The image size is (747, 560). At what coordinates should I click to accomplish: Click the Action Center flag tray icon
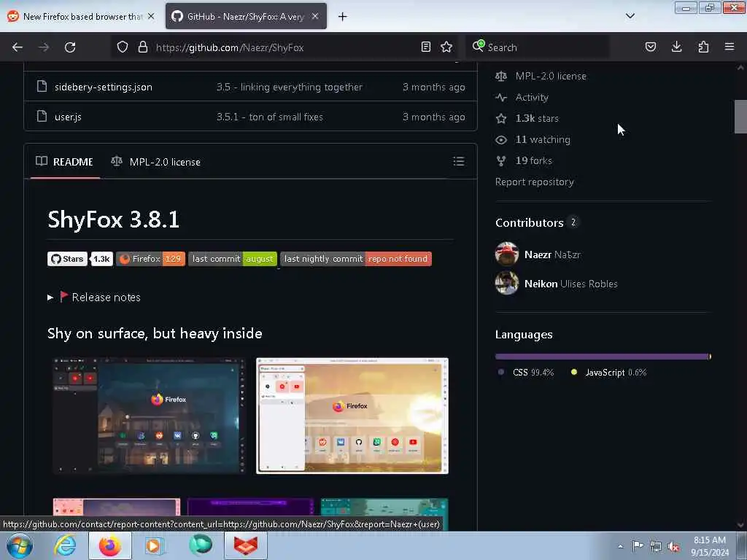click(x=638, y=546)
